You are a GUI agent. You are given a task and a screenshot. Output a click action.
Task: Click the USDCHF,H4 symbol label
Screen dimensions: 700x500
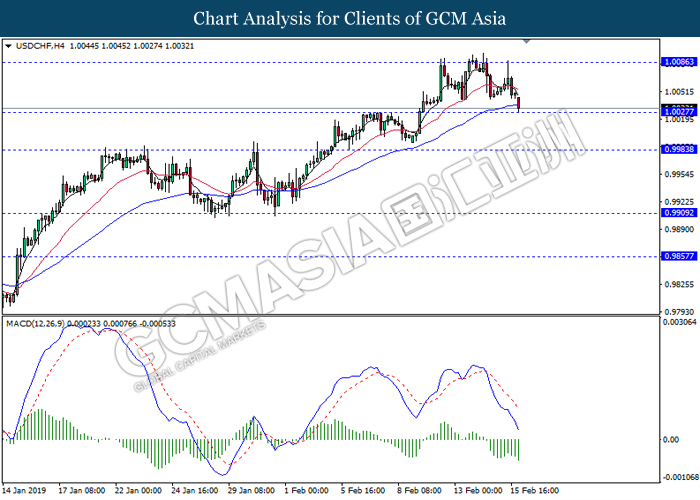(x=40, y=46)
